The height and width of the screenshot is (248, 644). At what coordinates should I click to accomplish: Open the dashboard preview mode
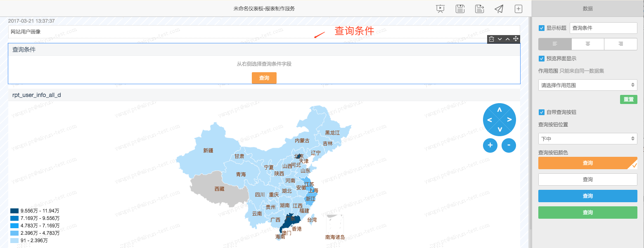tap(440, 8)
